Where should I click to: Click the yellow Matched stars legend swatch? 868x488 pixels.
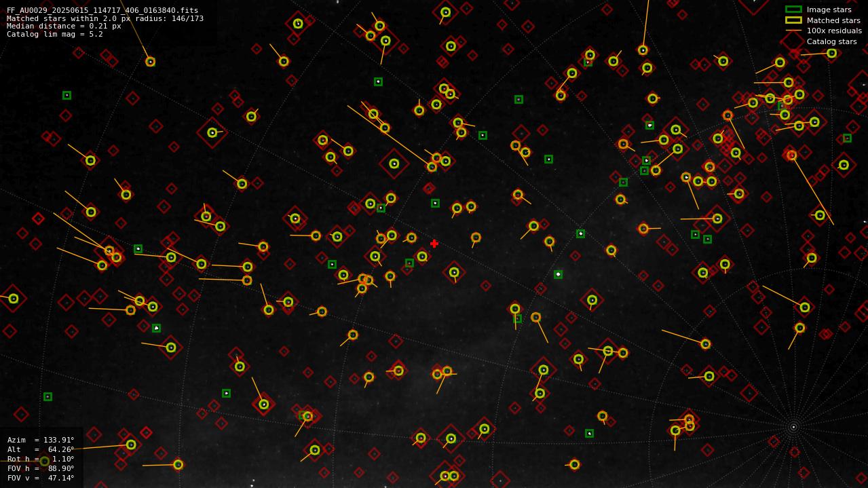pos(793,20)
